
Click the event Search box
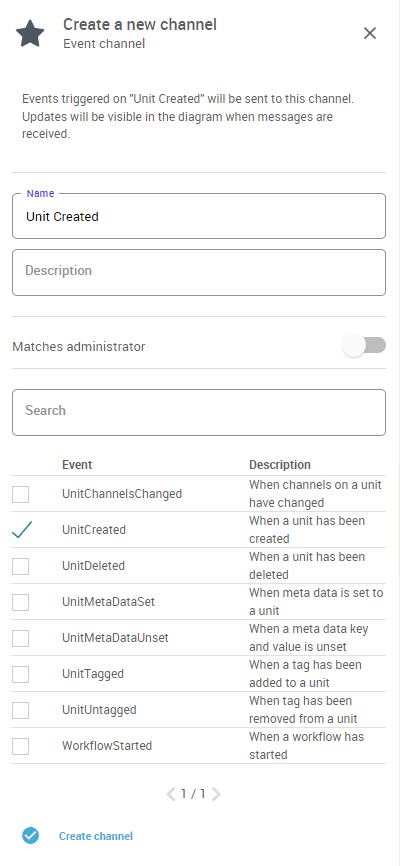199,412
